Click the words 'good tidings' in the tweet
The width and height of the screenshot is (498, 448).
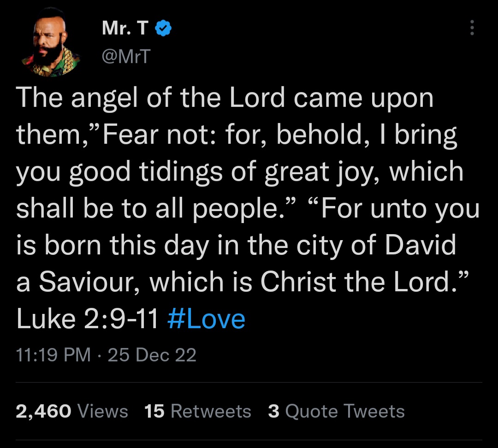click(146, 172)
